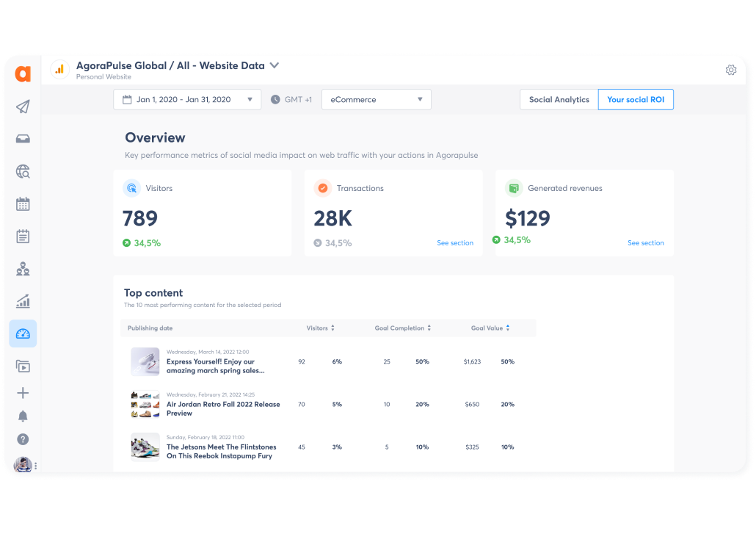Open the paper plane publishing icon

(x=23, y=107)
